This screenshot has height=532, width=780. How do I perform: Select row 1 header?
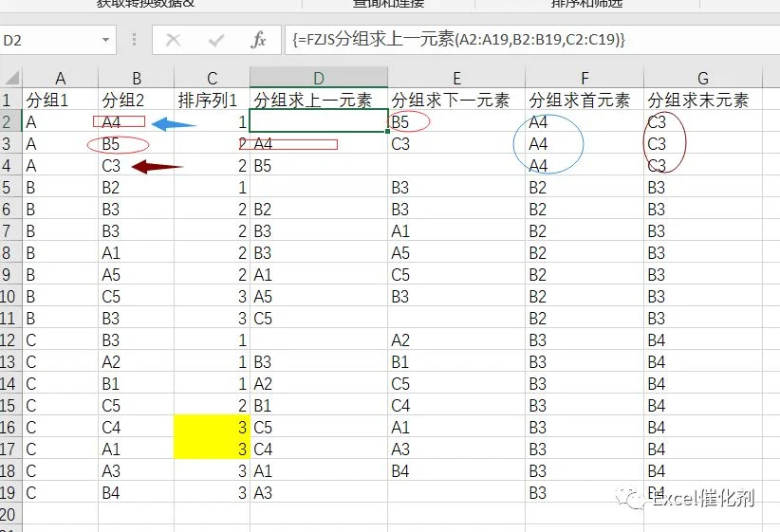tap(11, 100)
